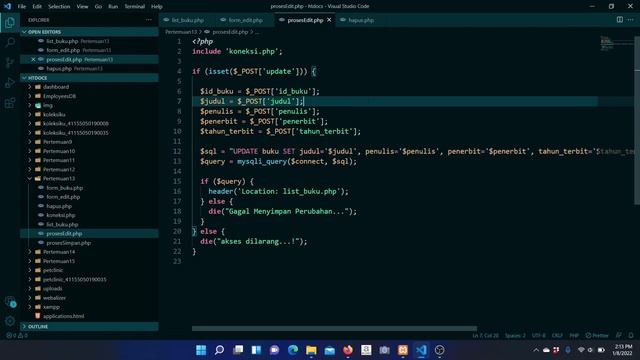
Task: Show hidden system tray icons chevron
Action: click(536, 350)
